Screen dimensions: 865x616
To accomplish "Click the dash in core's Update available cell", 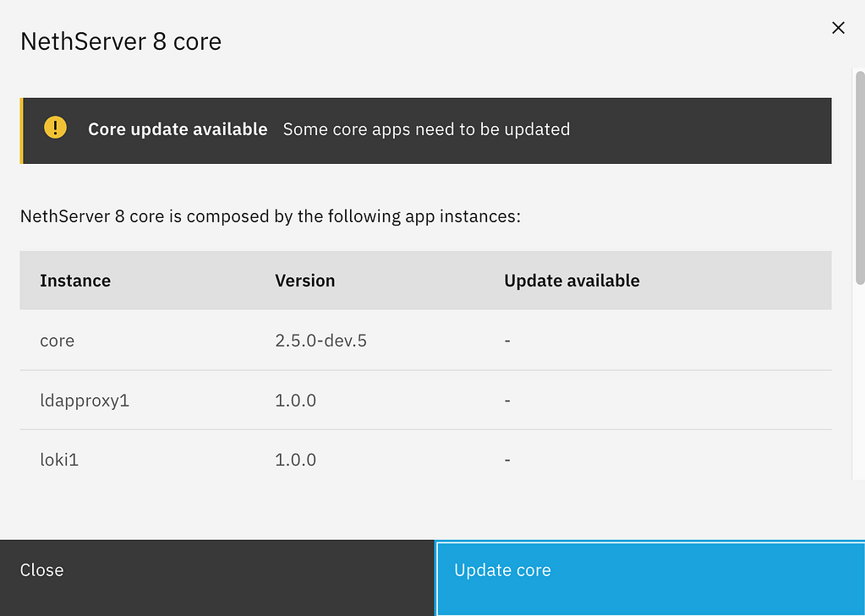I will (506, 341).
